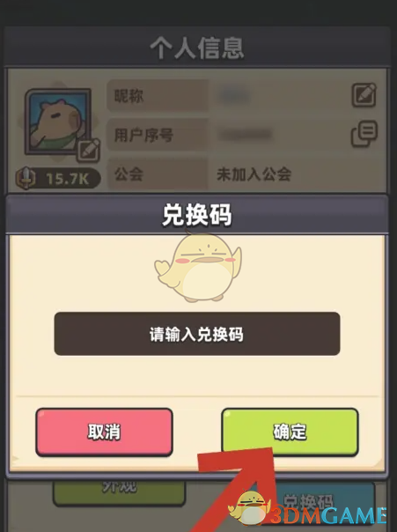Tap the yellow duck mascot in the dialog

click(x=198, y=267)
